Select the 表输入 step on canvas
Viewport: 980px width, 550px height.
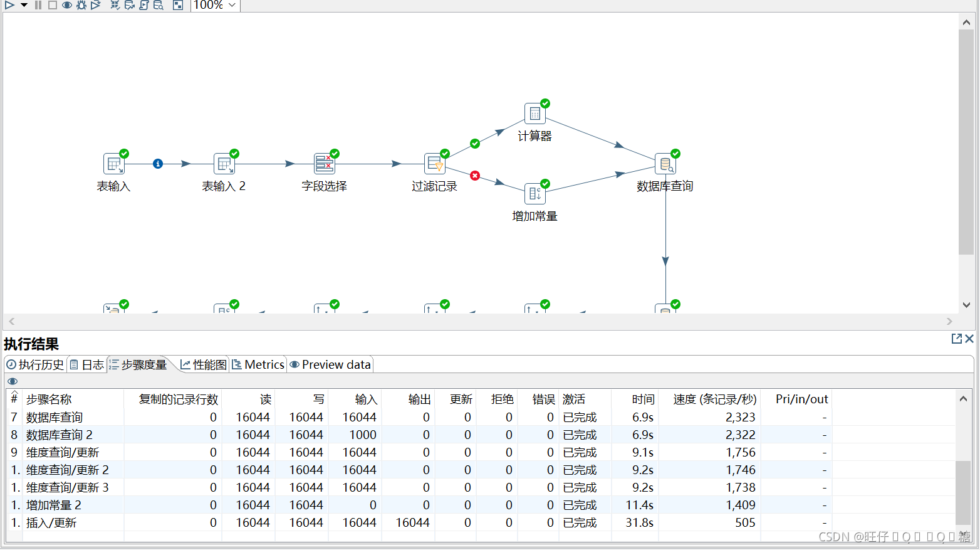tap(114, 164)
